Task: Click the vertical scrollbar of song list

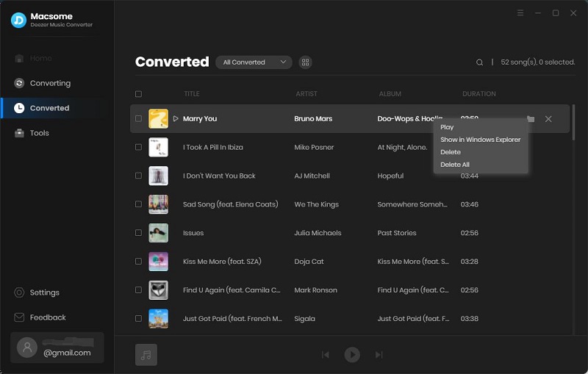Action: pos(573,123)
